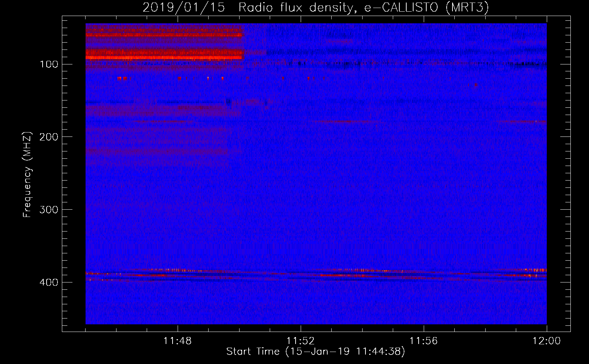Screen dimensions: 589x364
Task: Click the 400 frequency tick label
Action: 49,282
